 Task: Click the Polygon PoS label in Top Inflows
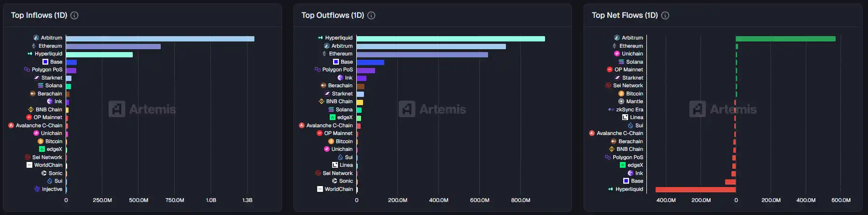coord(47,69)
